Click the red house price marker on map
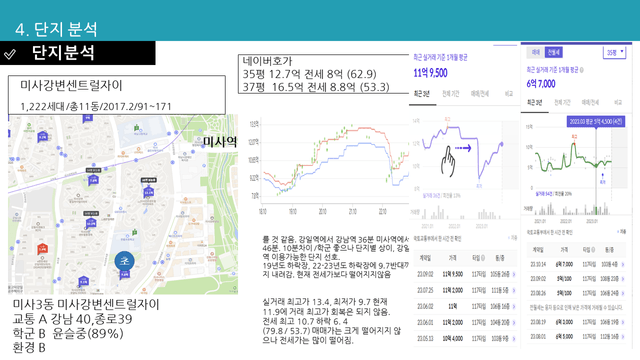This screenshot has width=640, height=360. [x=42, y=249]
